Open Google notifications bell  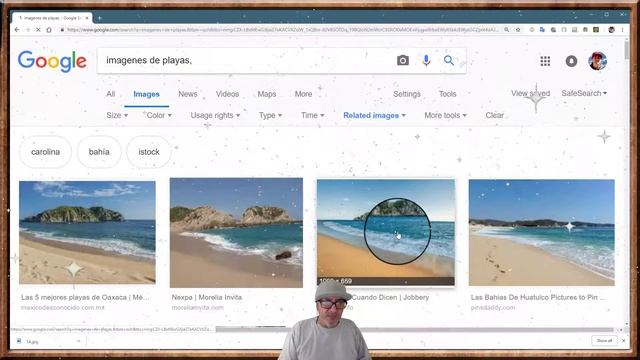[571, 61]
